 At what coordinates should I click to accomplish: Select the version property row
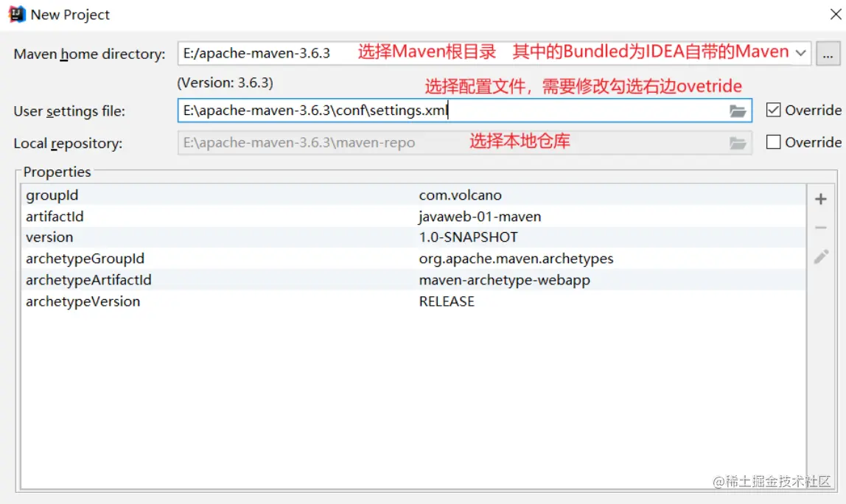click(413, 237)
